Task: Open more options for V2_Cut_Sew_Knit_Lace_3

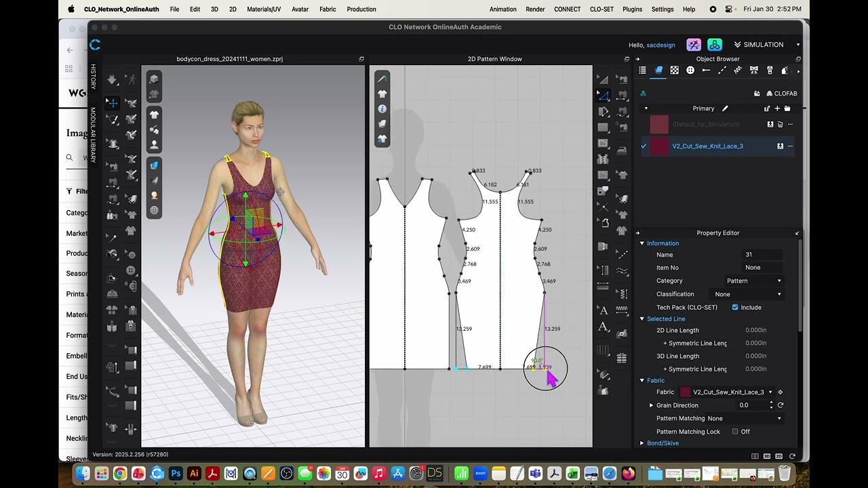Action: (x=790, y=146)
